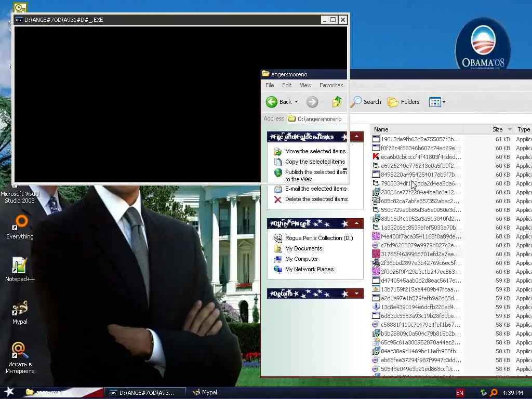532x399 pixels.
Task: Click the icon of file 23006ce77f2204a4ba8c6e12...
Action: [376, 192]
